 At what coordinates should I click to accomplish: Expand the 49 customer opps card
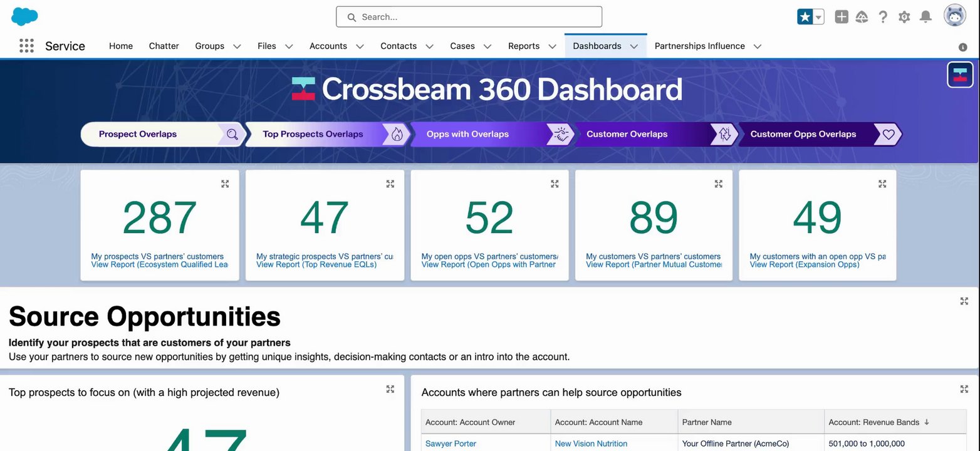tap(882, 184)
